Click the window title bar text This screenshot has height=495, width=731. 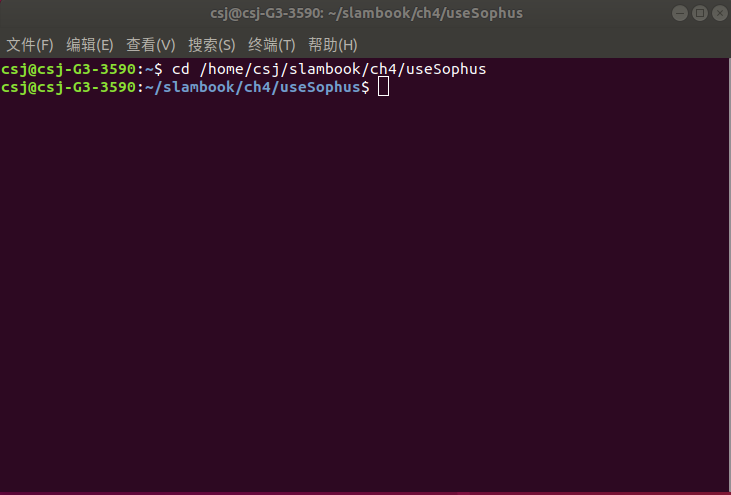[365, 13]
